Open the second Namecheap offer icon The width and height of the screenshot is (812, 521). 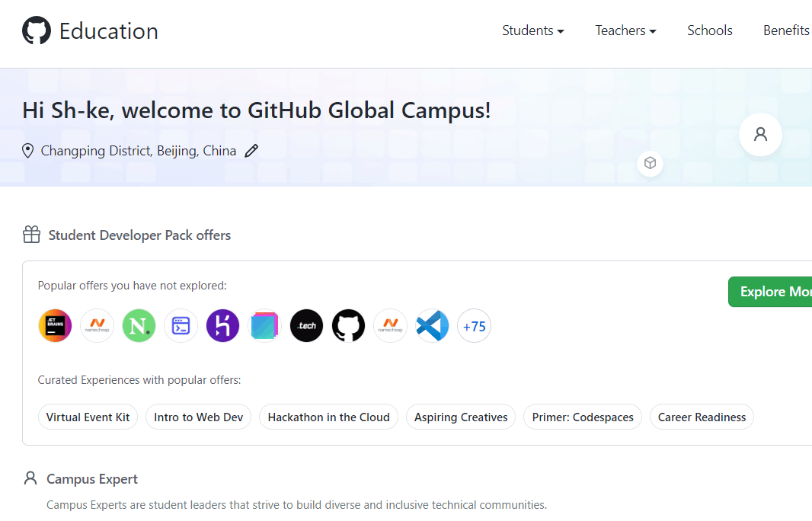point(391,326)
